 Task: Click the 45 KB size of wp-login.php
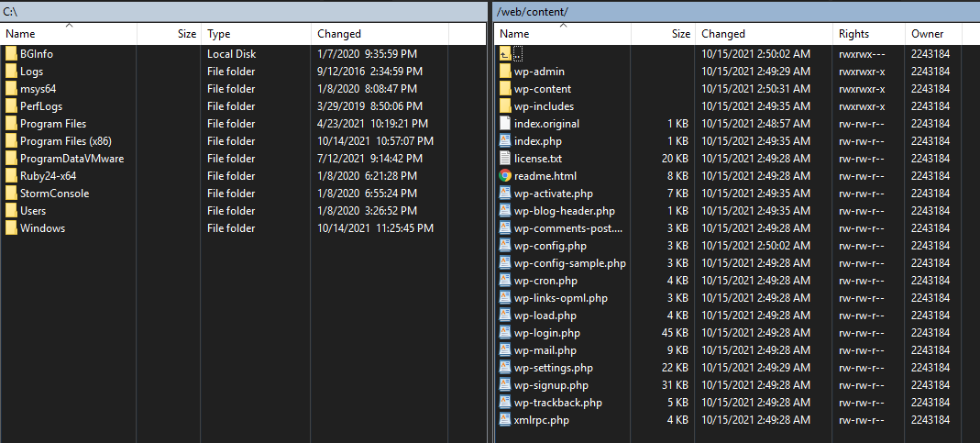coord(675,333)
